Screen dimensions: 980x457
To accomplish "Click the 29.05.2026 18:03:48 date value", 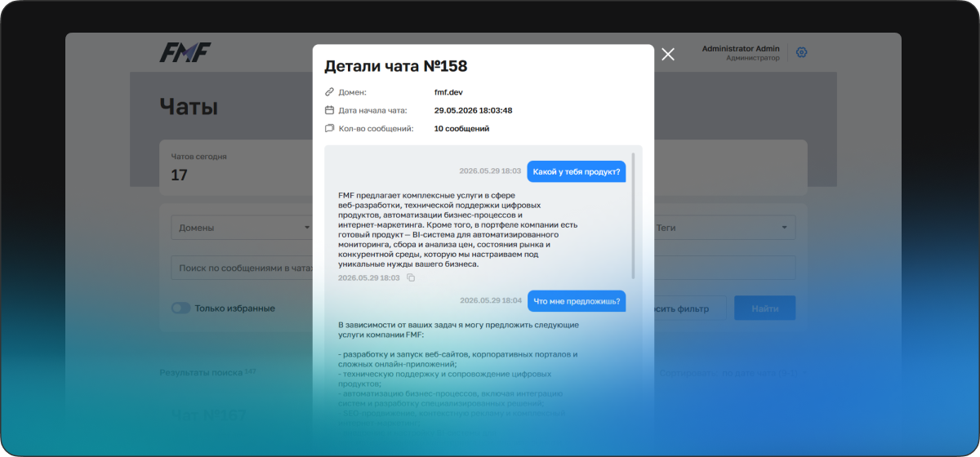I will point(474,110).
